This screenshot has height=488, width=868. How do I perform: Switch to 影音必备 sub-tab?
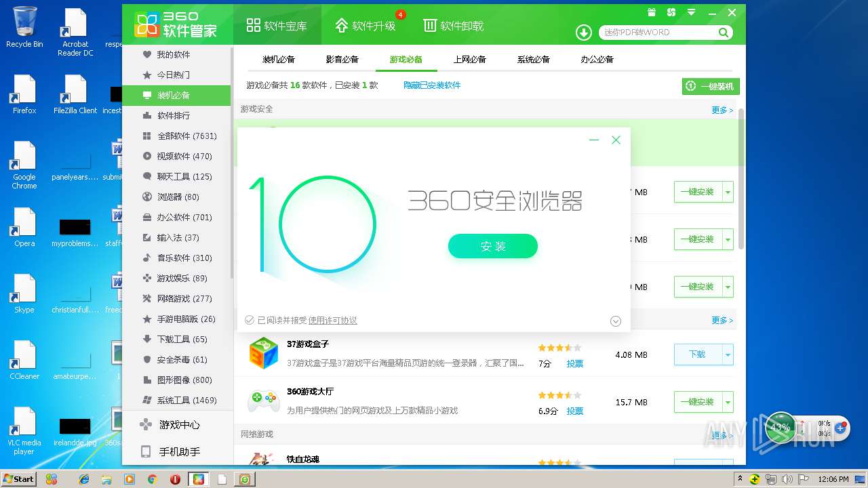pyautogui.click(x=342, y=59)
